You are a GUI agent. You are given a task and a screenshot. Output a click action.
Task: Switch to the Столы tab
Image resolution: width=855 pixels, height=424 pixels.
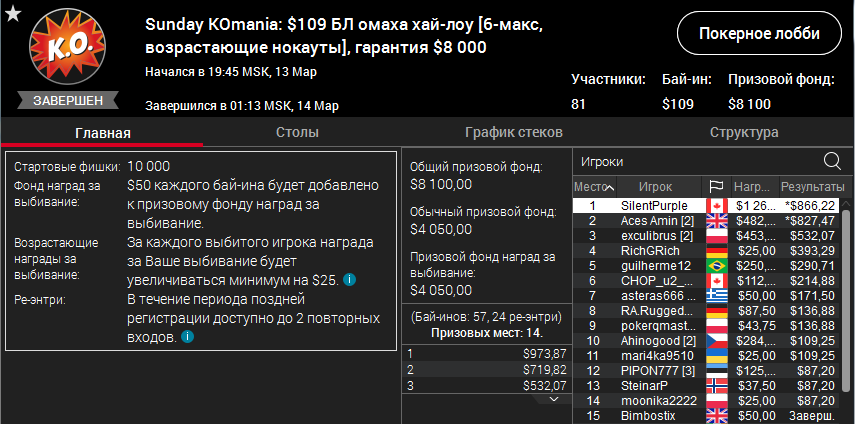[297, 132]
